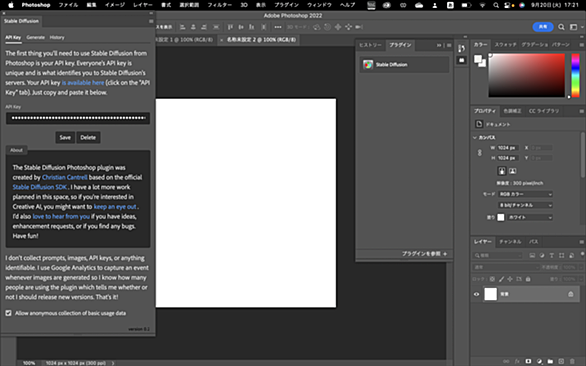This screenshot has width=586, height=366.
Task: Open the Christian Cantrell link
Action: (x=65, y=177)
